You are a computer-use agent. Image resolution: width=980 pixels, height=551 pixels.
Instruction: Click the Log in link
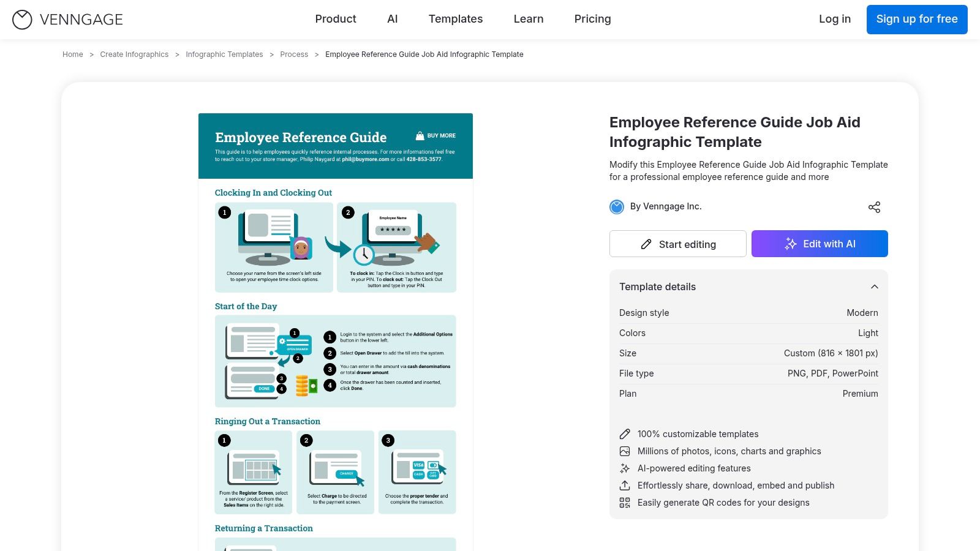[x=835, y=19]
